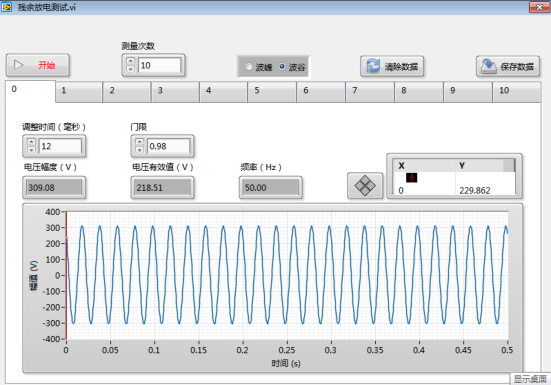Decrement 门限 threshold with down arrow

click(x=140, y=150)
